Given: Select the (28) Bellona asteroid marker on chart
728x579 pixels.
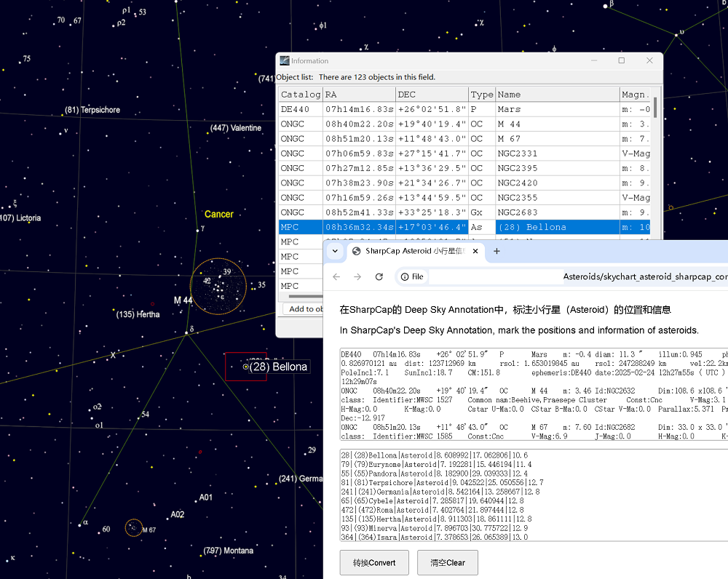Looking at the screenshot, I should [245, 367].
